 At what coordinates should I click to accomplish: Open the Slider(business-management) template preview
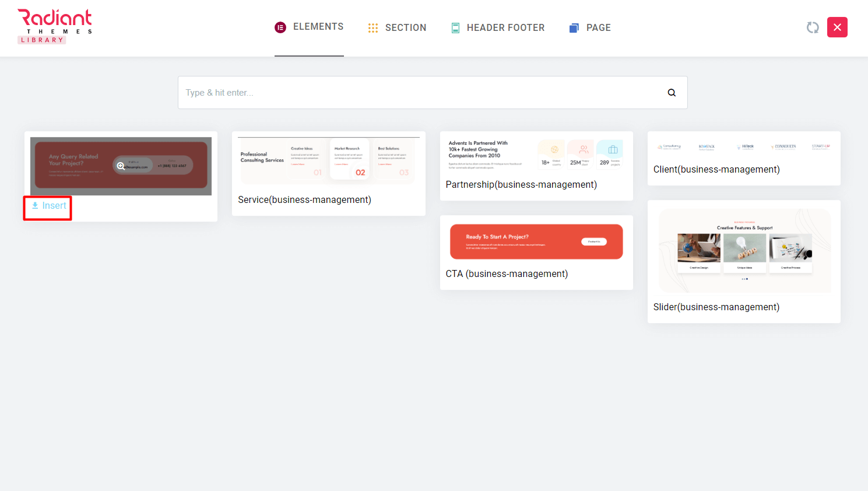(x=744, y=251)
